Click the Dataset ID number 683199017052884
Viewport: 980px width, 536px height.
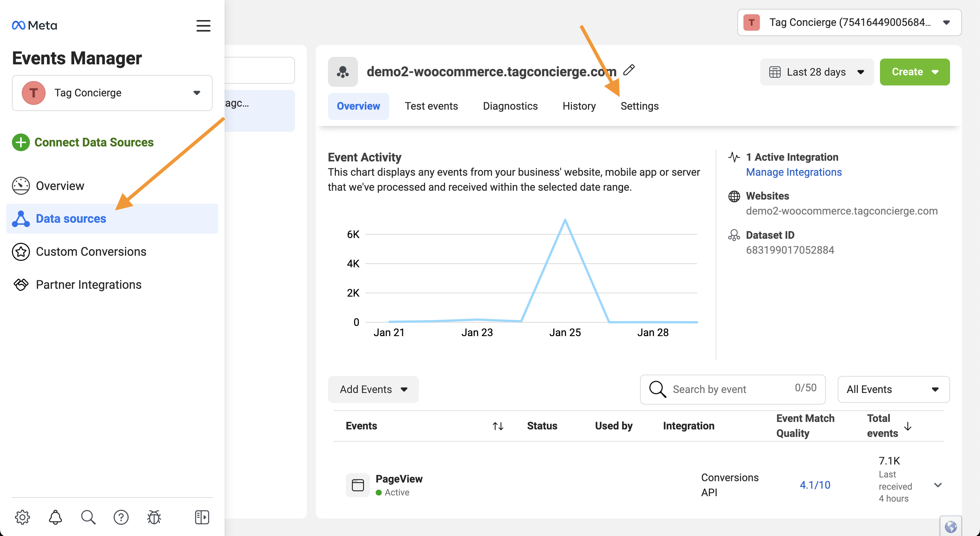point(790,250)
